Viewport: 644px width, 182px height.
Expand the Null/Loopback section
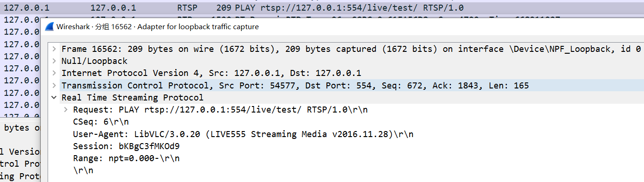tap(55, 61)
